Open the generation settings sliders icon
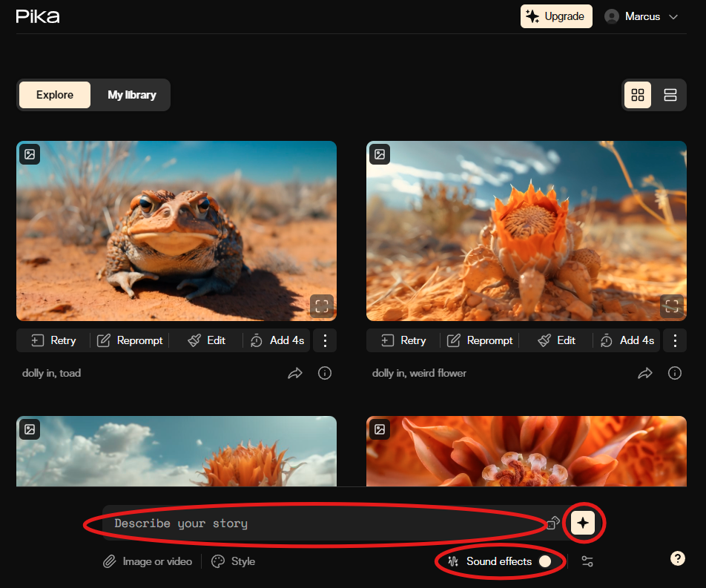 pyautogui.click(x=587, y=561)
